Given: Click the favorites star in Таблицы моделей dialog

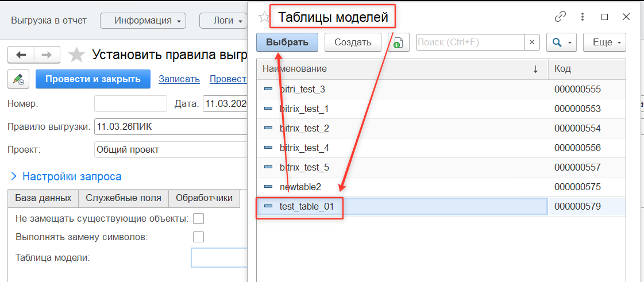Looking at the screenshot, I should (263, 17).
